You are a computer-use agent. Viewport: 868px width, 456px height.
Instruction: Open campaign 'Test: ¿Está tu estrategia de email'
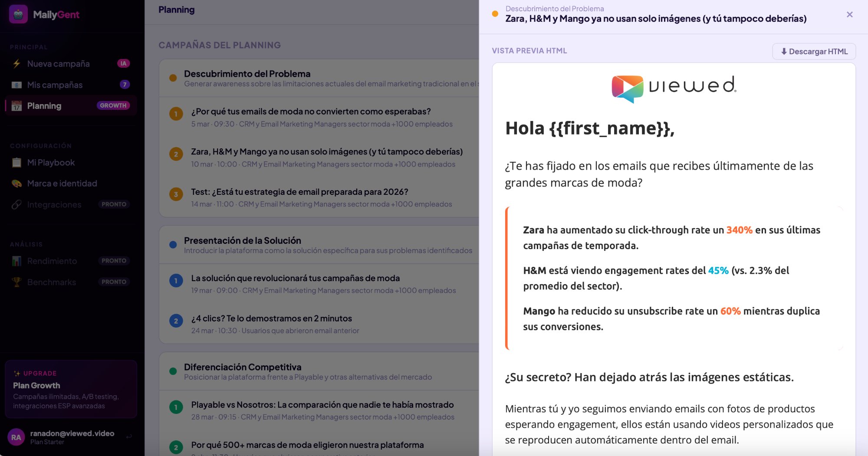(x=319, y=197)
